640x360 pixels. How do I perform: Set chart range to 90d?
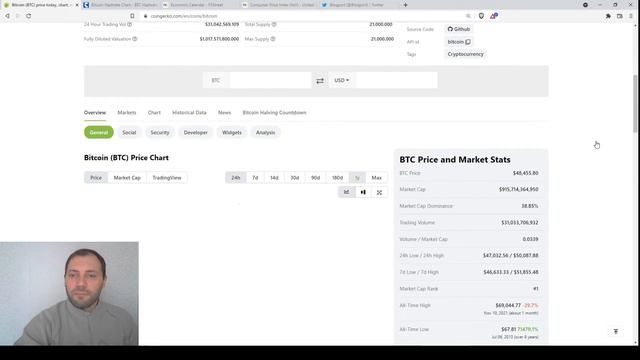pyautogui.click(x=316, y=178)
